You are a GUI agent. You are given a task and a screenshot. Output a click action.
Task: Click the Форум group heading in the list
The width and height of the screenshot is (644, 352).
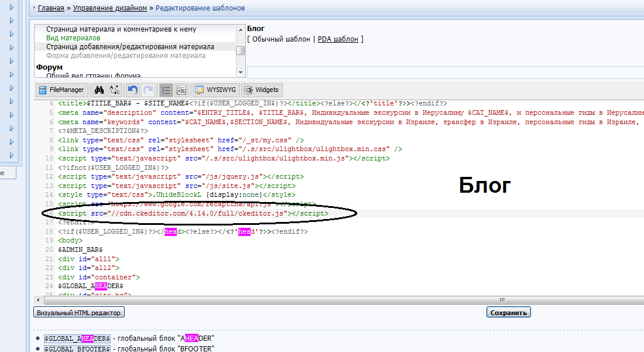coord(49,67)
